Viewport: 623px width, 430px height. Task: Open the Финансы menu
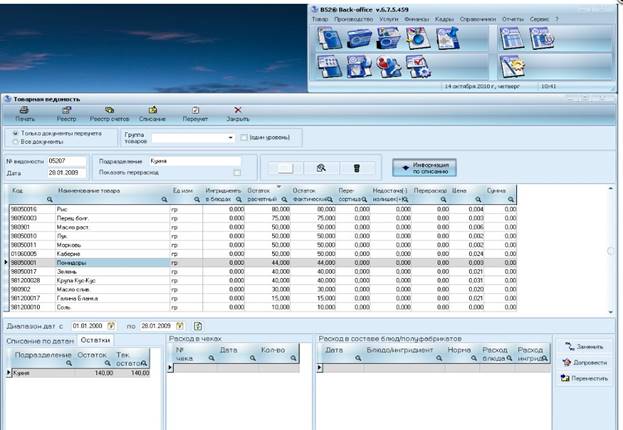pos(416,19)
